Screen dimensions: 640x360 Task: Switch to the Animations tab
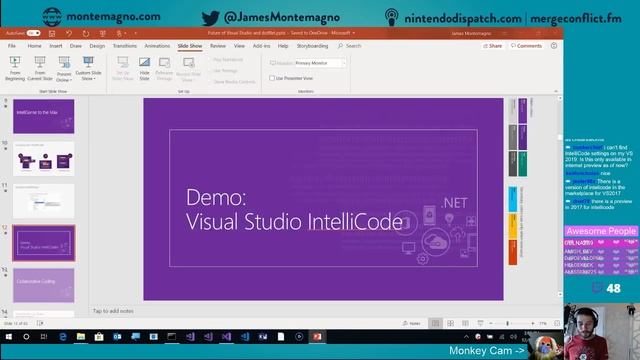(157, 46)
